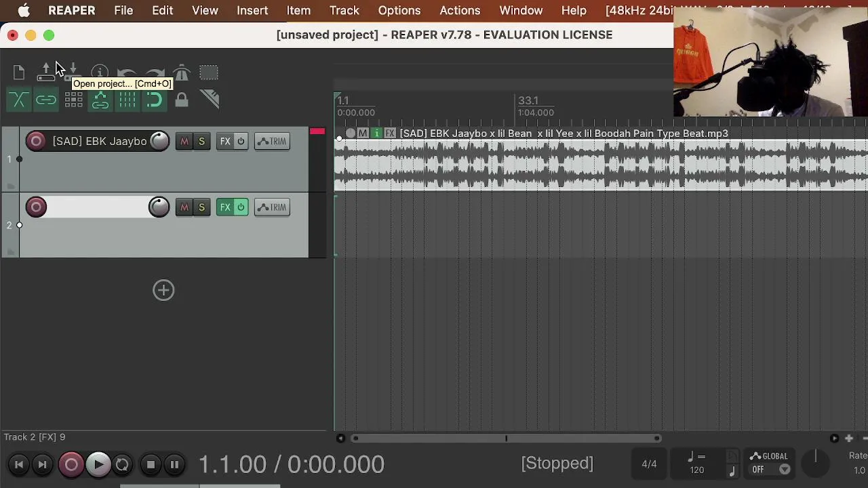Image resolution: width=868 pixels, height=488 pixels.
Task: Open the File menu
Action: (123, 11)
